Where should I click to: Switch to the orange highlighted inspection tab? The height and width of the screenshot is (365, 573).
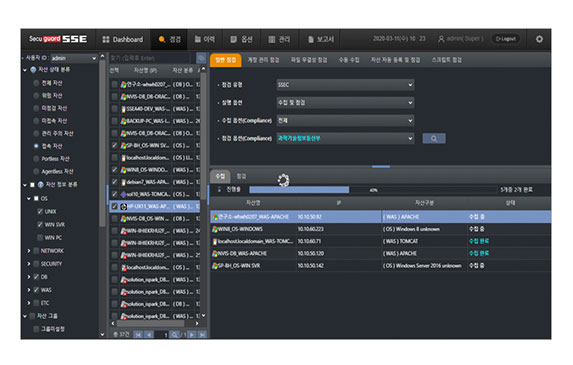(226, 60)
